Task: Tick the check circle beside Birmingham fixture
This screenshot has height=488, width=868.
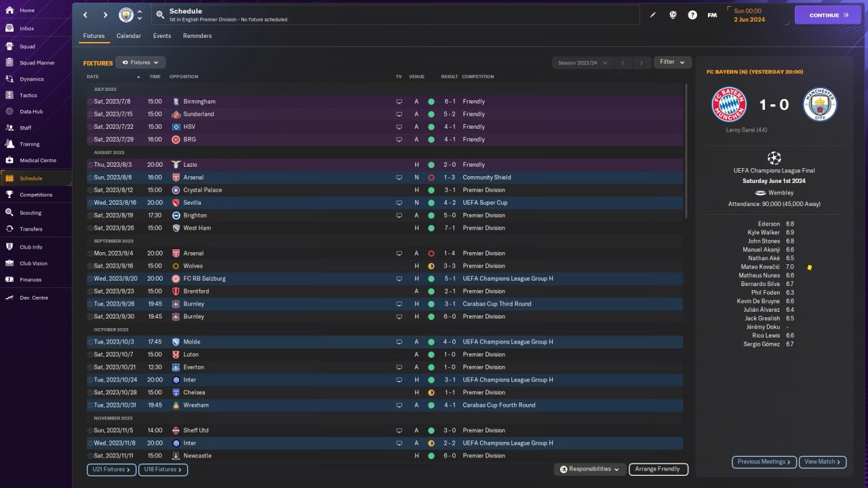Action: pos(90,102)
